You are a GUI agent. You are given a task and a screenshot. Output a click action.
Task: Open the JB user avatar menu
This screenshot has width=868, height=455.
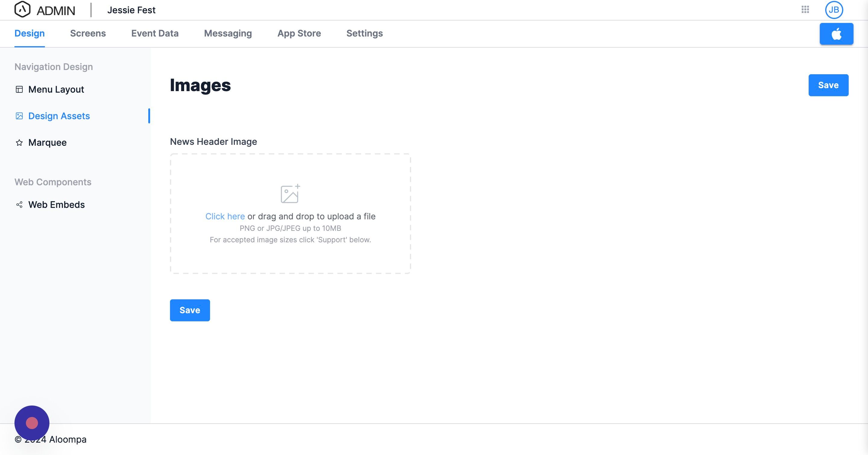pos(834,10)
